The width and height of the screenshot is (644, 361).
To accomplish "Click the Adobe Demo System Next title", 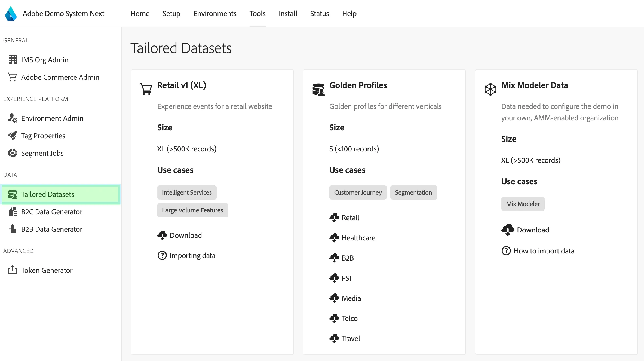I will pos(63,14).
